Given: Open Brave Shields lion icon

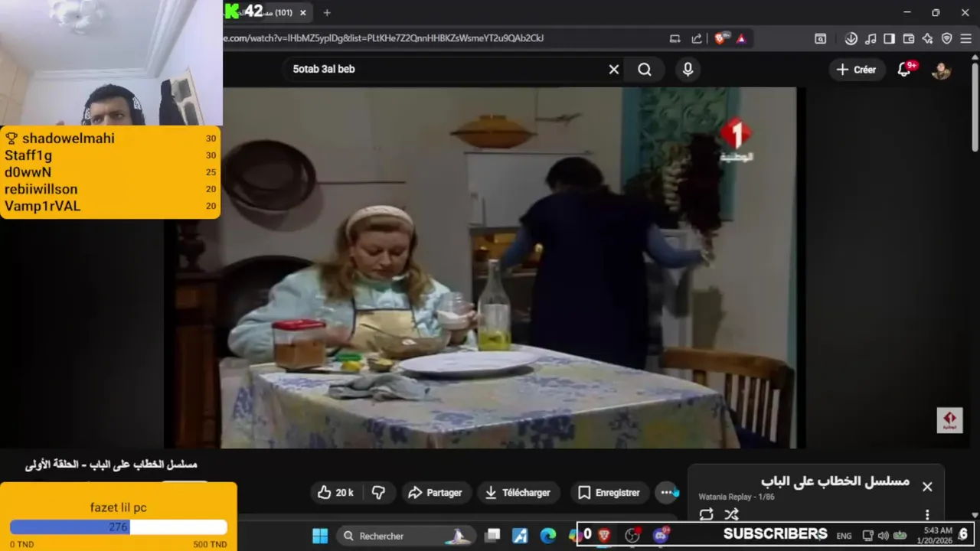Looking at the screenshot, I should click(720, 38).
